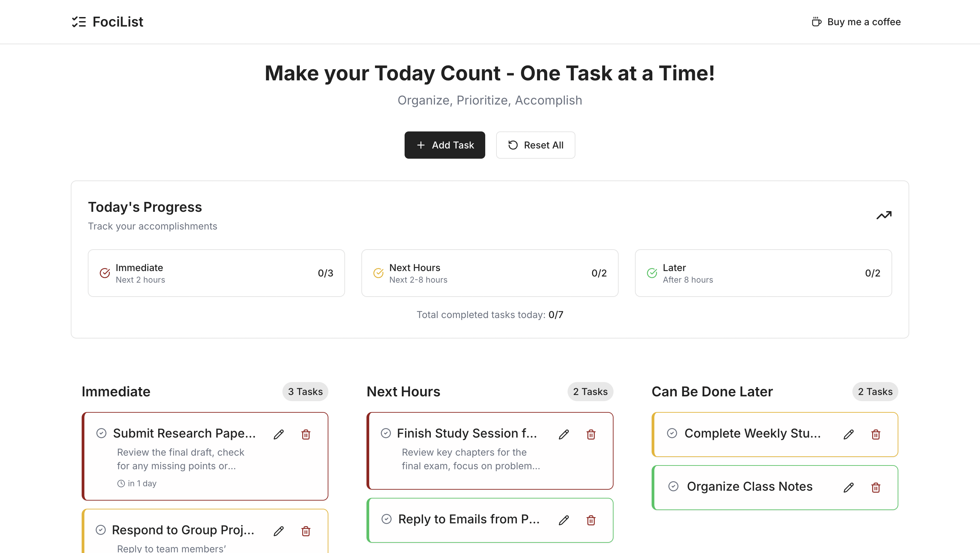Delete the Complete Weekly Study task
This screenshot has height=553, width=980.
pyautogui.click(x=876, y=434)
